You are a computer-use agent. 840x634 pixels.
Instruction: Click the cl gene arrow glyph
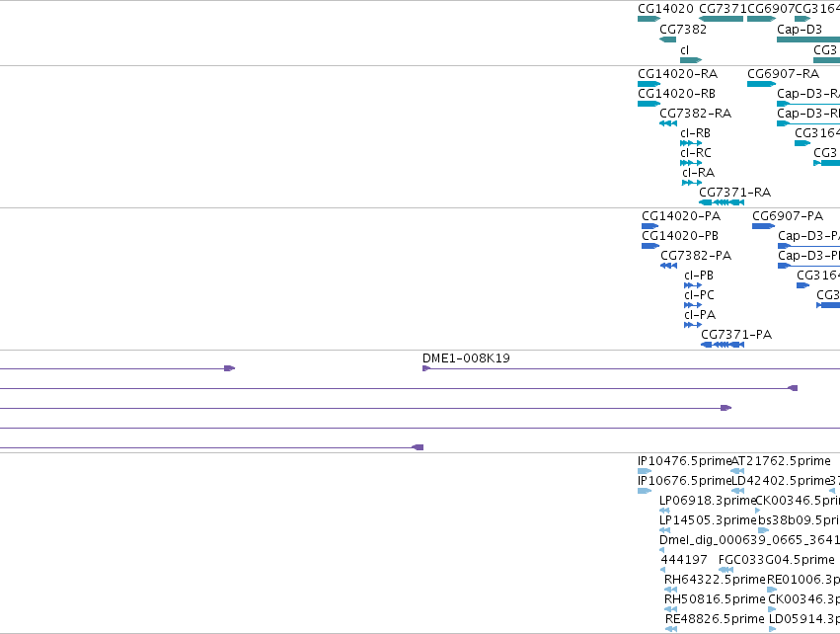pos(691,60)
